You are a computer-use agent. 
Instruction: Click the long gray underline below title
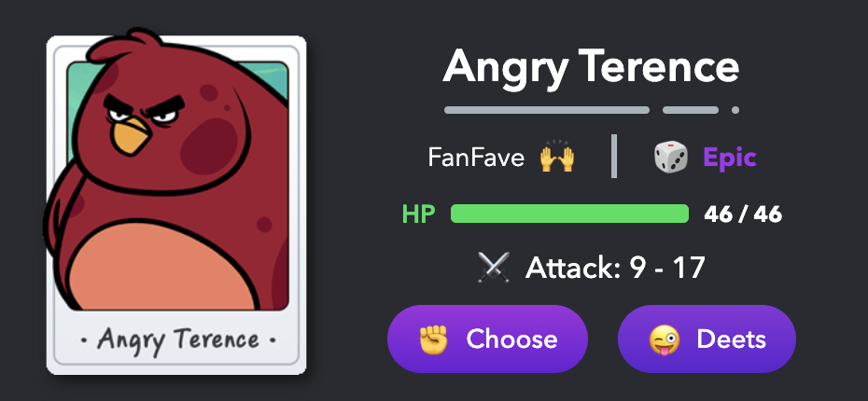pyautogui.click(x=546, y=110)
